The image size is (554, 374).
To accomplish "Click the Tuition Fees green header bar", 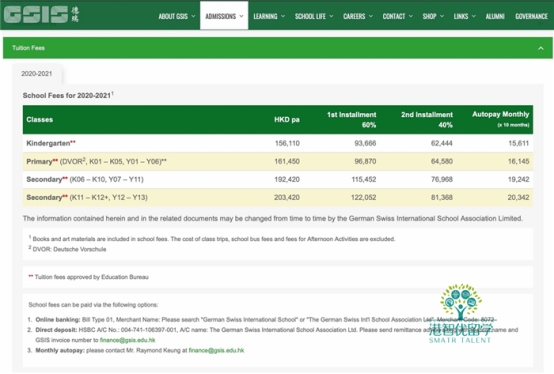I will click(278, 48).
